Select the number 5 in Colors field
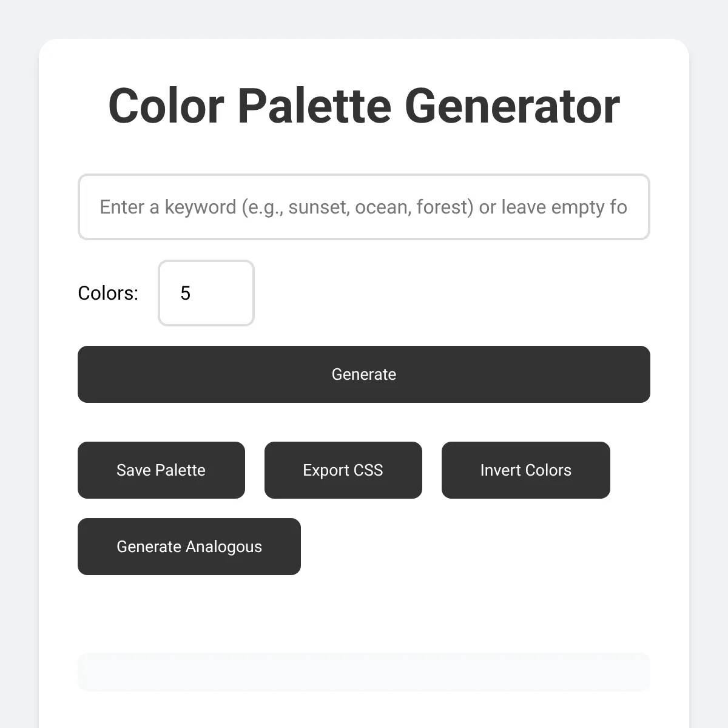This screenshot has width=728, height=728. tap(186, 293)
